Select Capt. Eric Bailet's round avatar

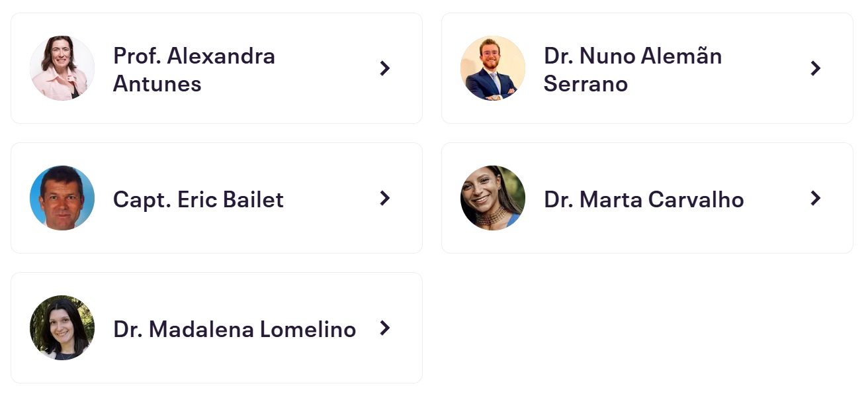(62, 198)
